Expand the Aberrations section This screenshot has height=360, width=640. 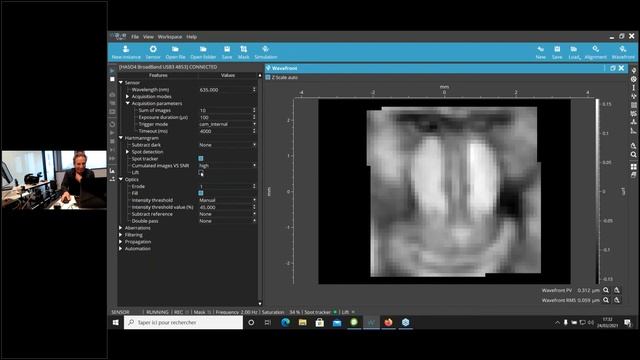pos(121,228)
